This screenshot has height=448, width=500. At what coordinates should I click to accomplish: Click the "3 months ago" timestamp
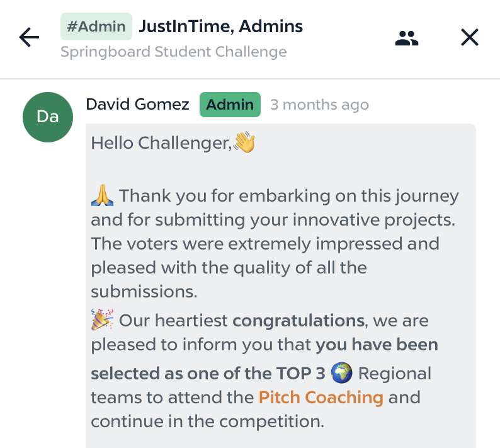click(319, 105)
